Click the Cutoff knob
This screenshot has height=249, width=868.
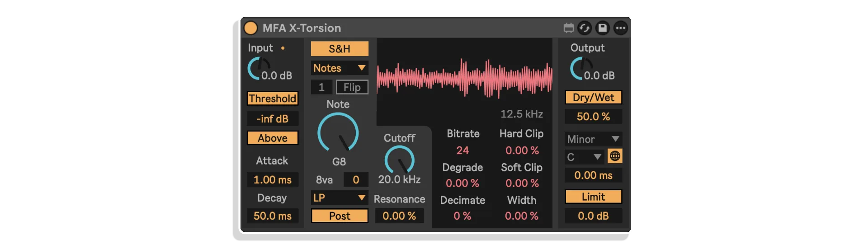400,160
